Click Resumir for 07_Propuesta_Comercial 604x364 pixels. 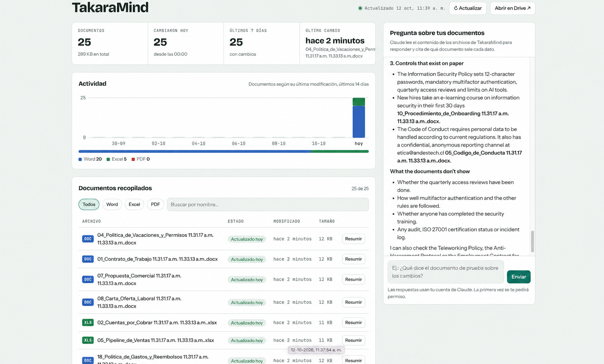point(353,280)
